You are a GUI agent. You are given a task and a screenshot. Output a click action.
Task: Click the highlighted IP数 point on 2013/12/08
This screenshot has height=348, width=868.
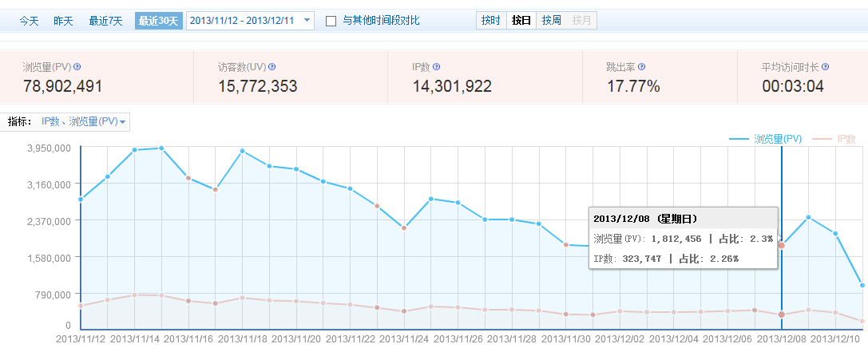(x=782, y=314)
